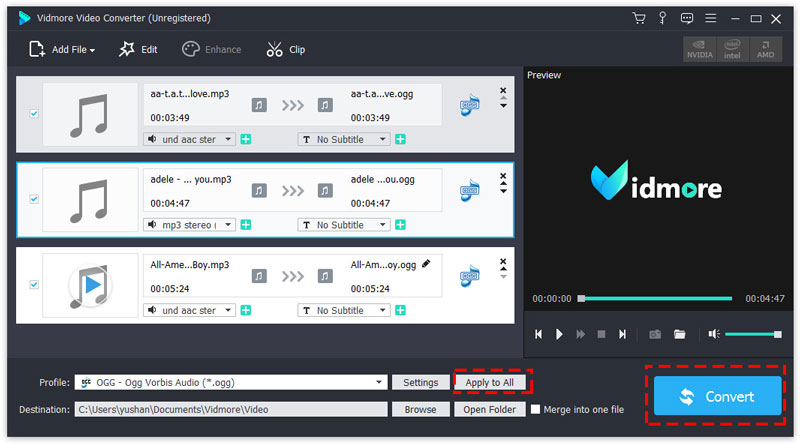This screenshot has height=444, width=800.
Task: Open the feedback chat icon
Action: click(x=687, y=18)
